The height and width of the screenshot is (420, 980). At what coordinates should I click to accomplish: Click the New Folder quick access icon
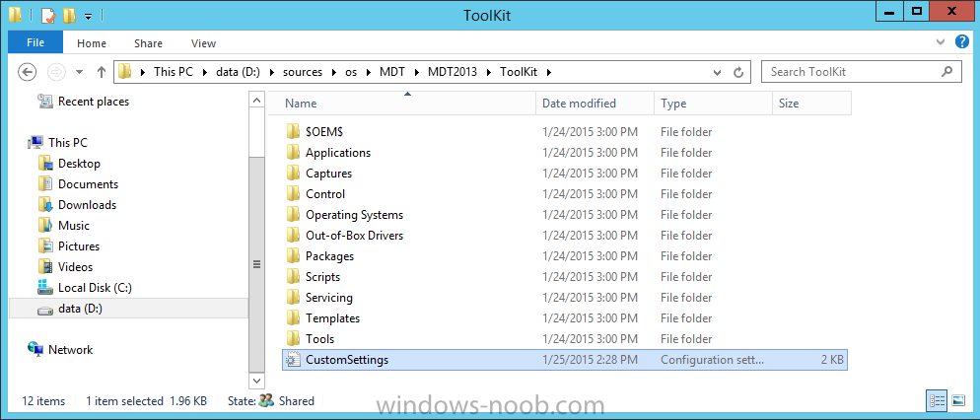coord(69,15)
